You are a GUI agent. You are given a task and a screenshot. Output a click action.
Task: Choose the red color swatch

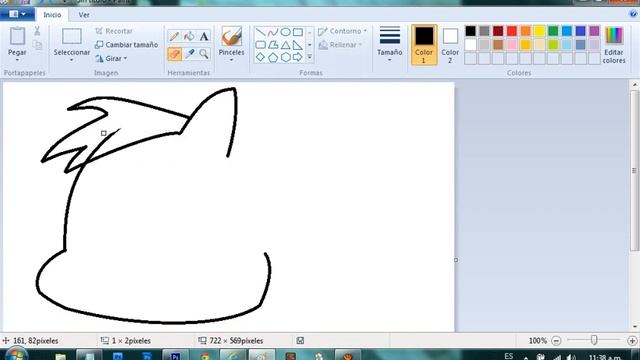(x=512, y=31)
